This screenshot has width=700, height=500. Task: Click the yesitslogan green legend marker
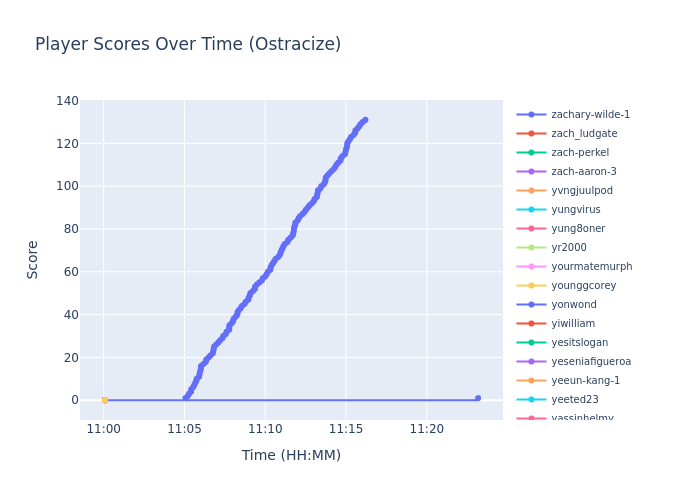pos(531,343)
